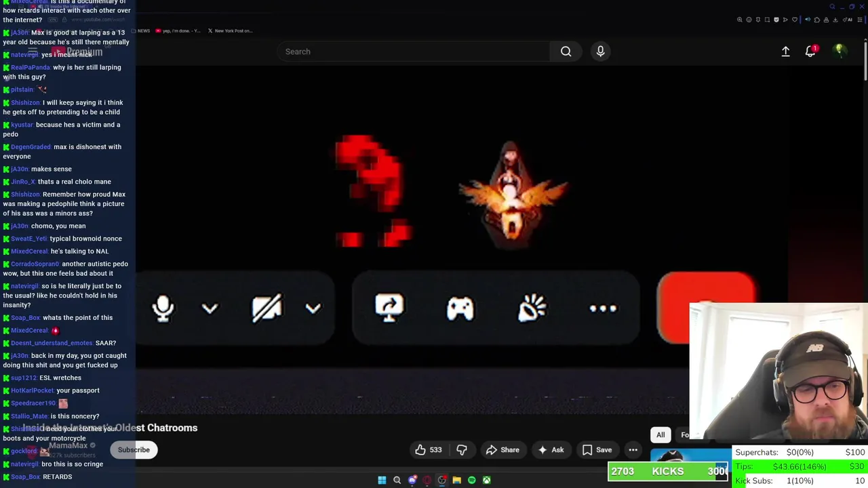Click the shield toolbar icon in the browser
The height and width of the screenshot is (488, 868).
pyautogui.click(x=776, y=20)
